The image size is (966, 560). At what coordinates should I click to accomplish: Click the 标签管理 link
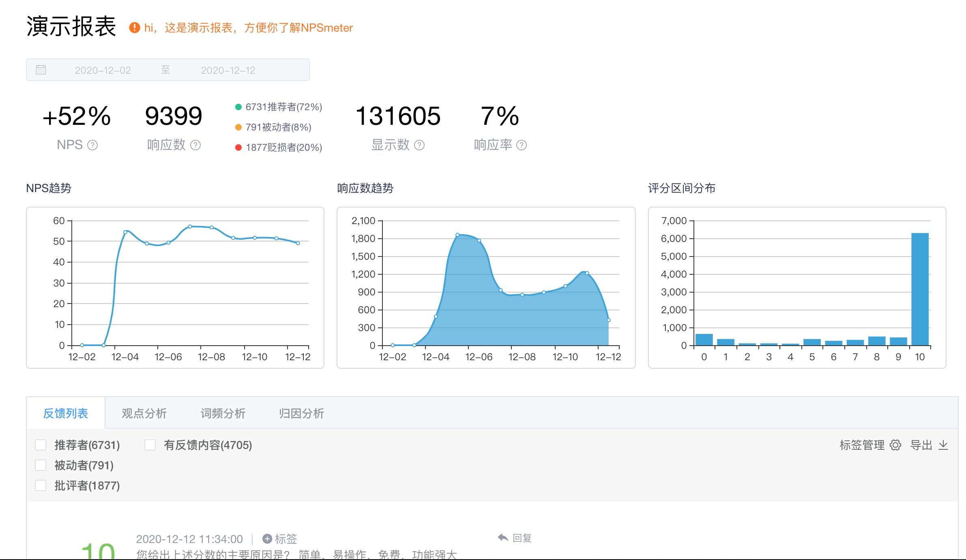(x=862, y=445)
